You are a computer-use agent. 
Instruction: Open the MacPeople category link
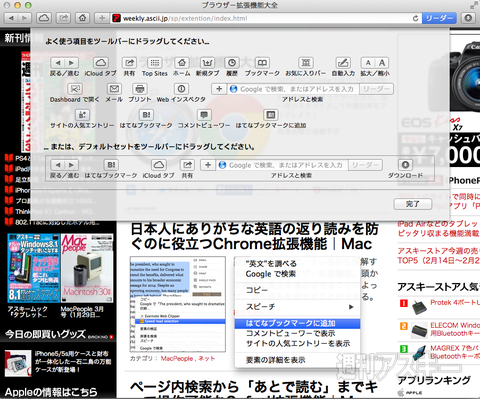[x=177, y=358]
